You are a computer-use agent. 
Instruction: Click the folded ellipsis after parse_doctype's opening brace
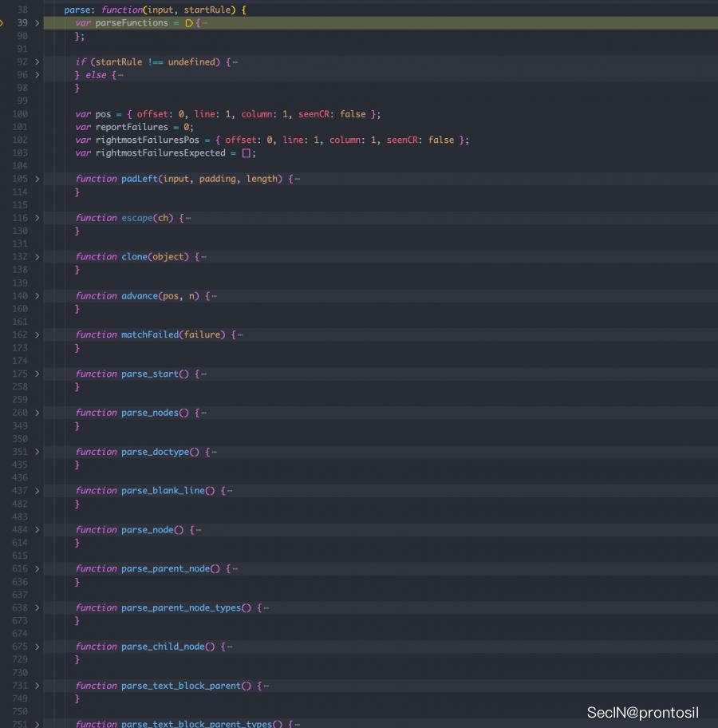click(x=214, y=452)
